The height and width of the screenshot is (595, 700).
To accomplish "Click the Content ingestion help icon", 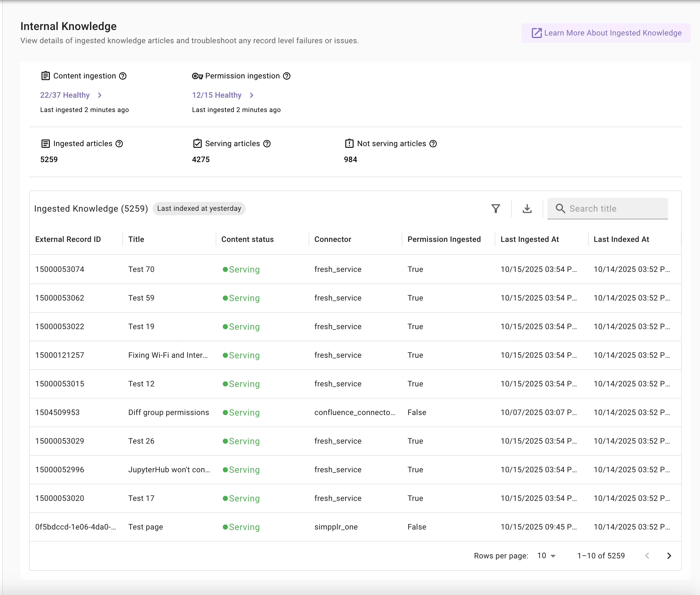I will [x=123, y=76].
